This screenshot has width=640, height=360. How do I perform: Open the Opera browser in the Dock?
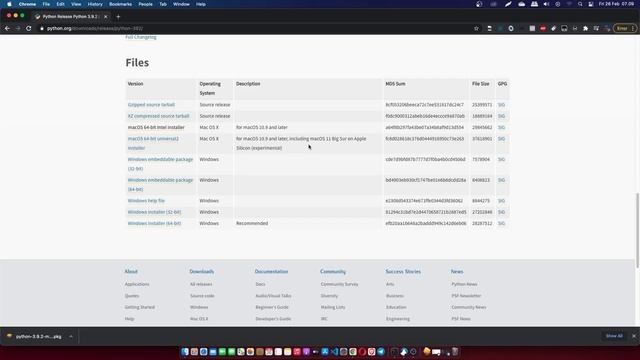362,351
